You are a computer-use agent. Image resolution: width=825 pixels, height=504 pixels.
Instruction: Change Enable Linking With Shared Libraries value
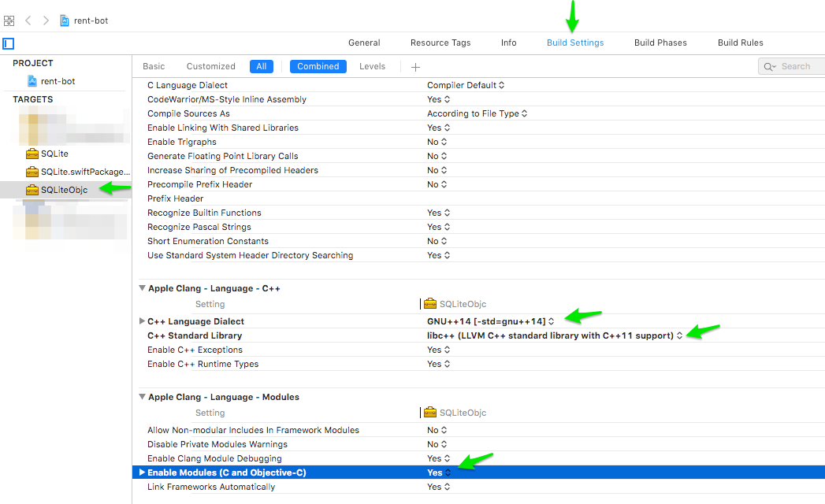tap(438, 128)
